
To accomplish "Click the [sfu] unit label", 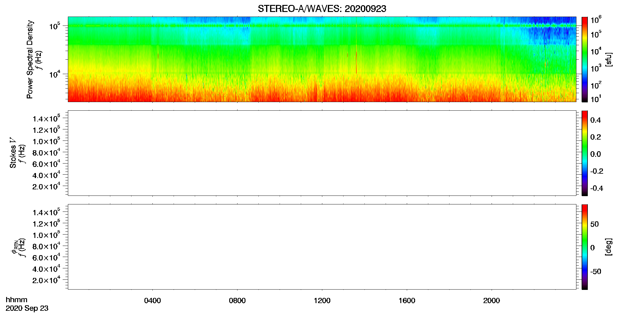I will pyautogui.click(x=608, y=59).
